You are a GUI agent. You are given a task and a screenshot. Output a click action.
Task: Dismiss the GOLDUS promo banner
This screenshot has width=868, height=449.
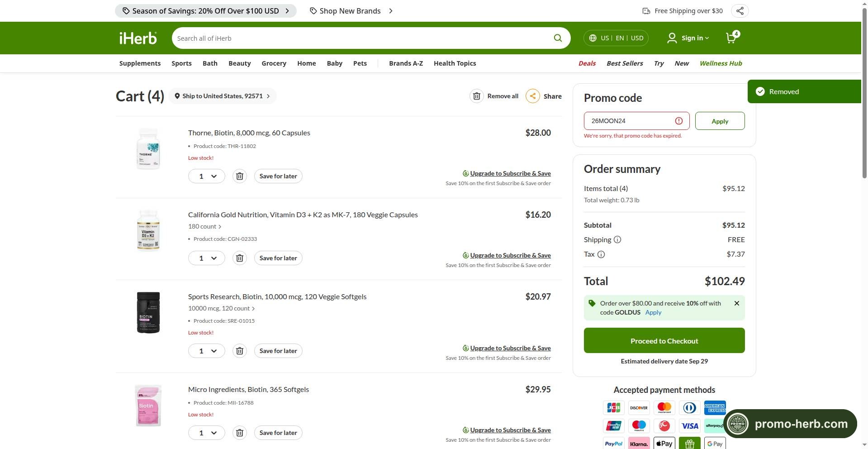click(737, 303)
